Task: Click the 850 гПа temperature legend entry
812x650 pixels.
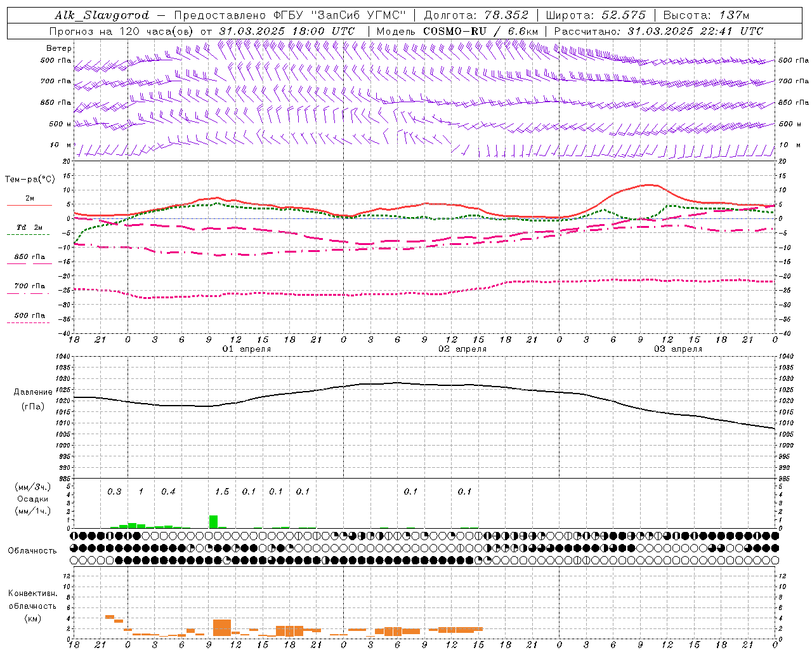Action: [29, 257]
